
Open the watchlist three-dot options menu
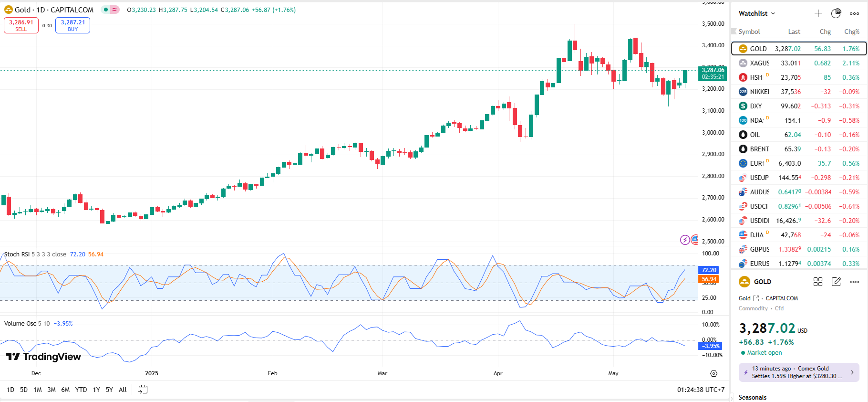(854, 13)
